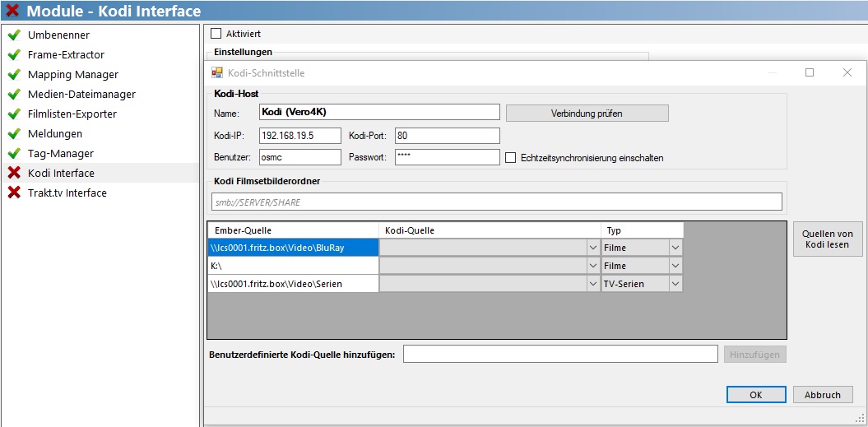868x427 pixels.
Task: Open Typ dropdown for K:\ row
Action: pos(675,266)
